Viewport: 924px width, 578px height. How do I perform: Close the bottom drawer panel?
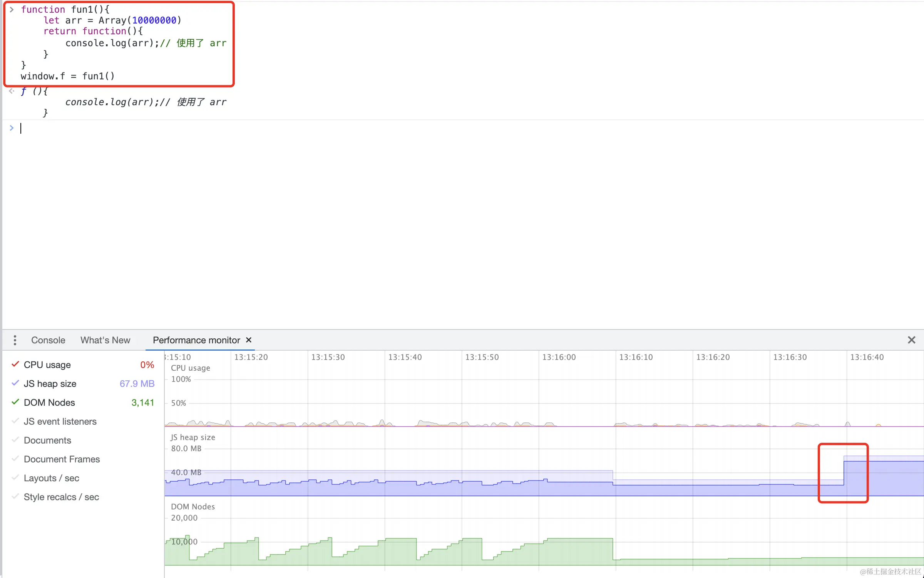point(911,340)
